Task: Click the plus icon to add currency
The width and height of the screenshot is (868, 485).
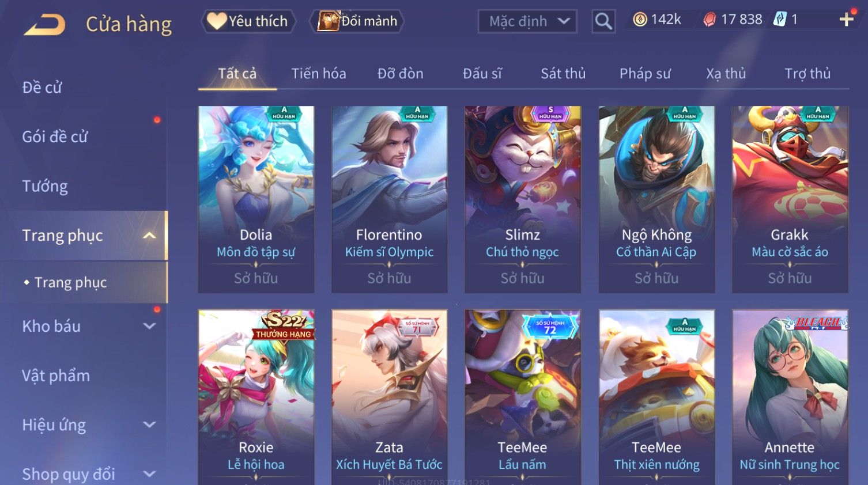Action: [x=846, y=20]
